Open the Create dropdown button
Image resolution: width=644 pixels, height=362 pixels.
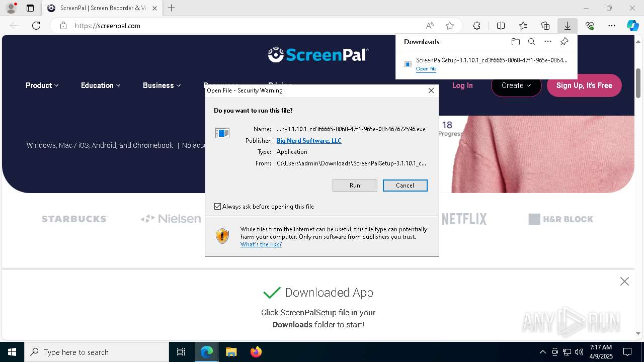[516, 85]
